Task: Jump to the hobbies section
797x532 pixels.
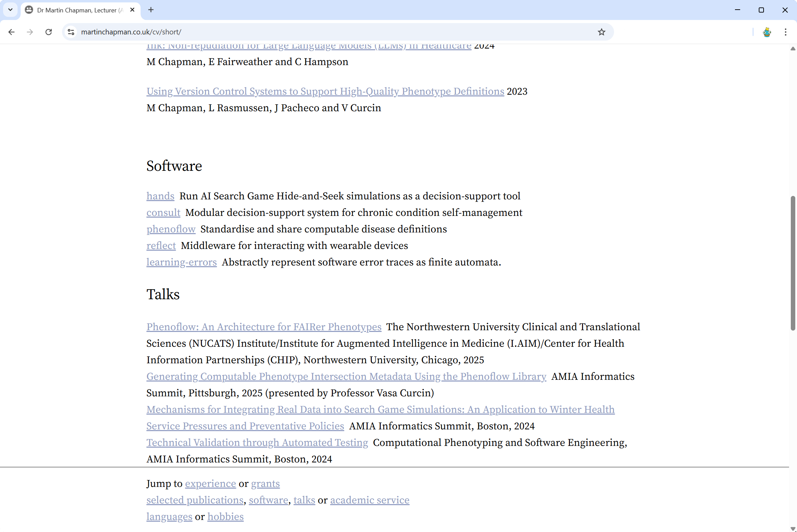Action: (225, 517)
